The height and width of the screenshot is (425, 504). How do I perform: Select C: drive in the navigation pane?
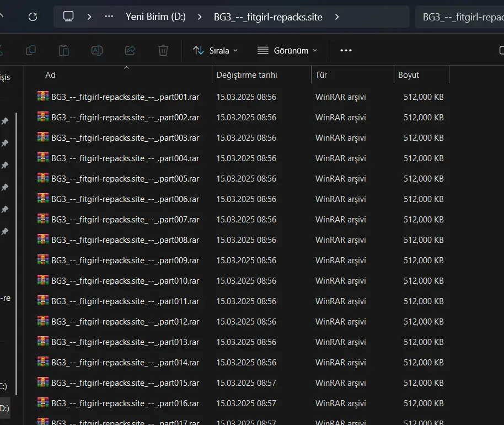[x=3, y=386]
